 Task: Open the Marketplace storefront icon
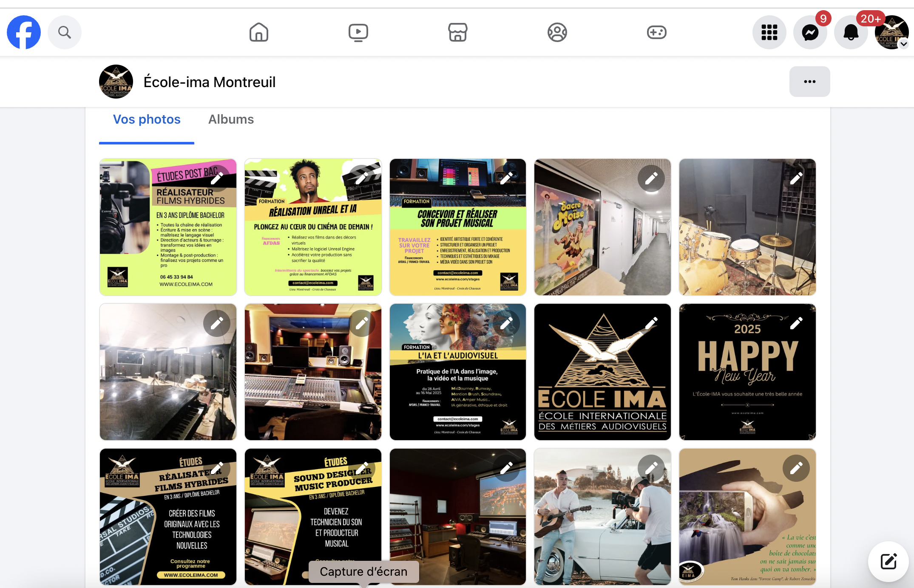(x=458, y=32)
